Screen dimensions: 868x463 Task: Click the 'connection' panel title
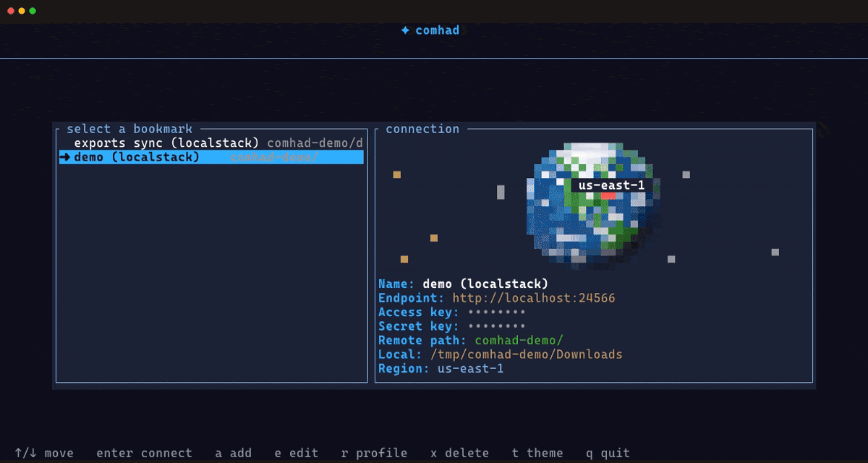[422, 129]
